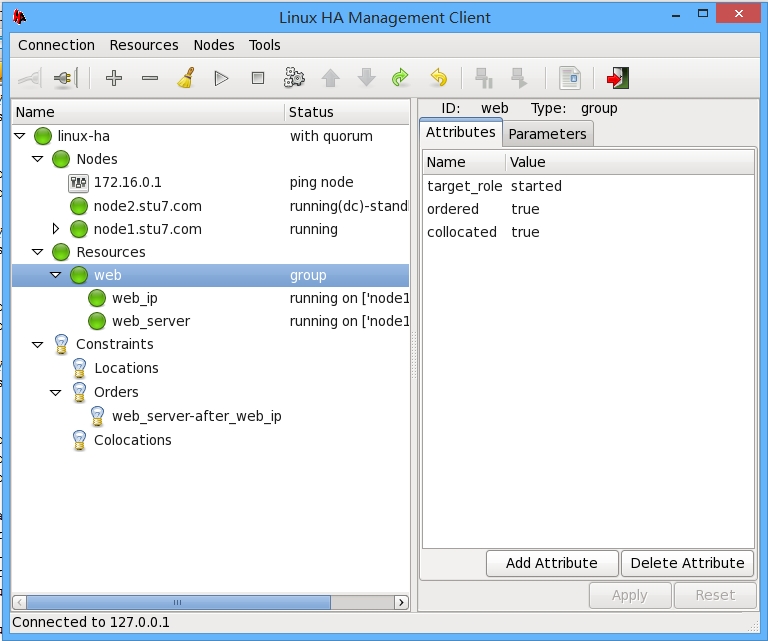
Task: Click the Logout/disconnect plug icon
Action: [66, 78]
